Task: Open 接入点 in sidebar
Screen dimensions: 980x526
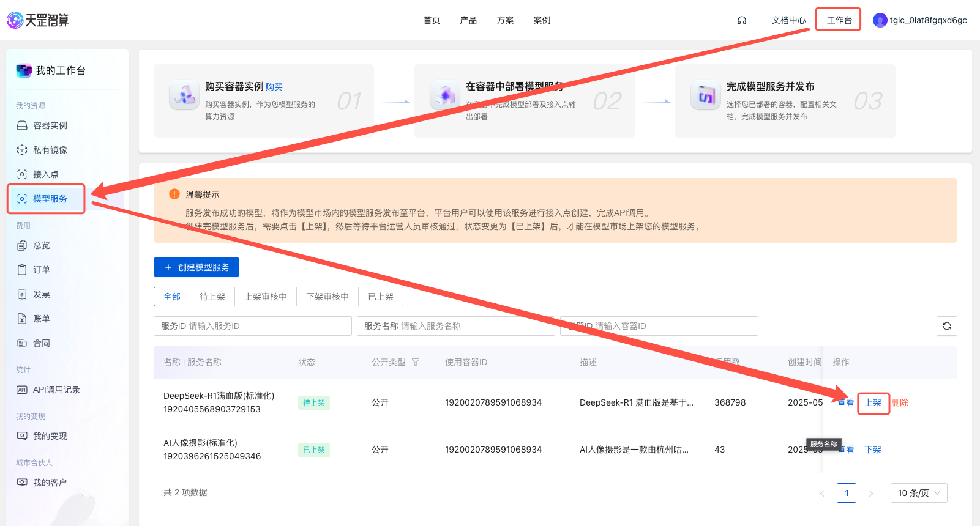Action: click(46, 174)
